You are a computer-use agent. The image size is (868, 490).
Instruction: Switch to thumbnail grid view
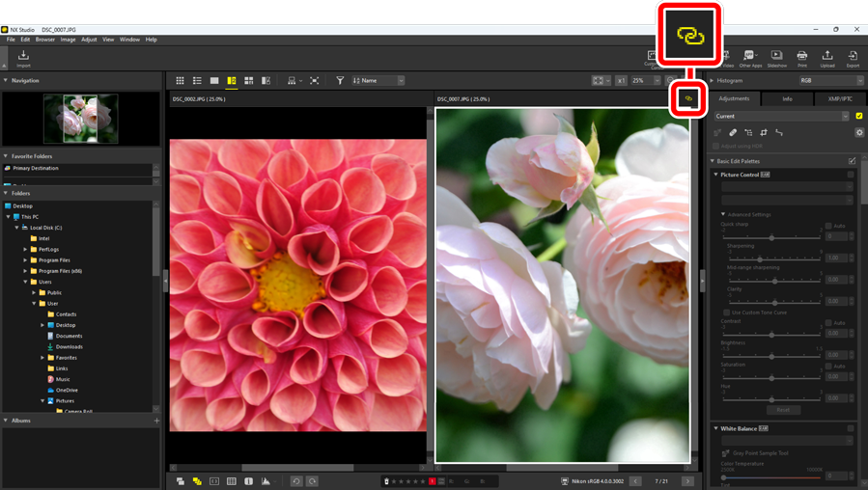180,81
